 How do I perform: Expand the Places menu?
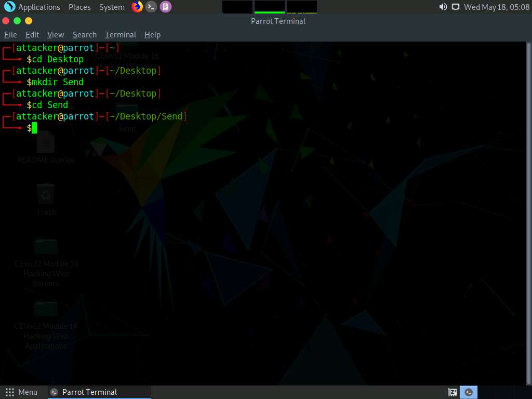pyautogui.click(x=79, y=7)
